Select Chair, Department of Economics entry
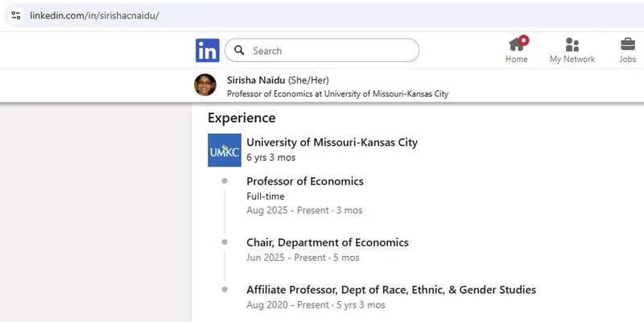This screenshot has height=322, width=644. pyautogui.click(x=328, y=243)
